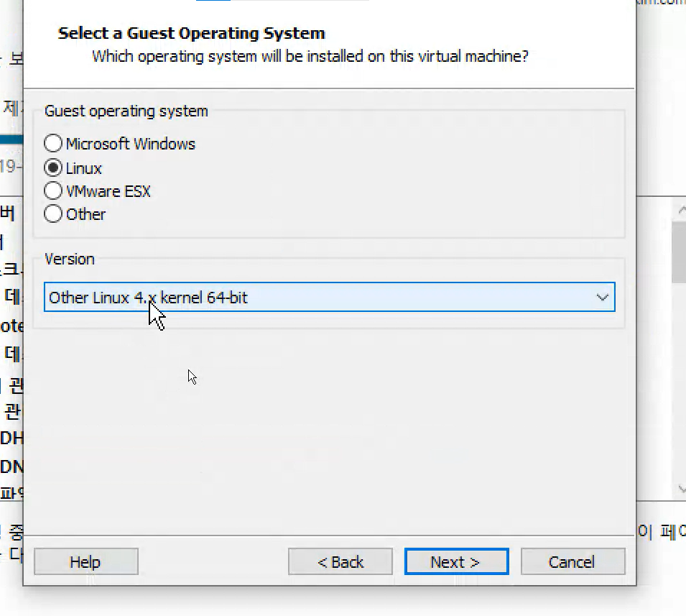Click the Version combo box arrow
The width and height of the screenshot is (686, 616).
(x=603, y=298)
